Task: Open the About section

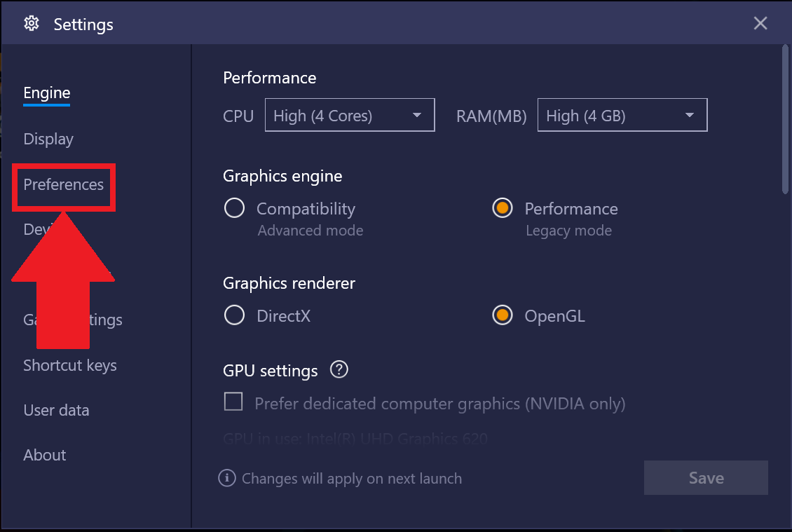Action: [45, 455]
